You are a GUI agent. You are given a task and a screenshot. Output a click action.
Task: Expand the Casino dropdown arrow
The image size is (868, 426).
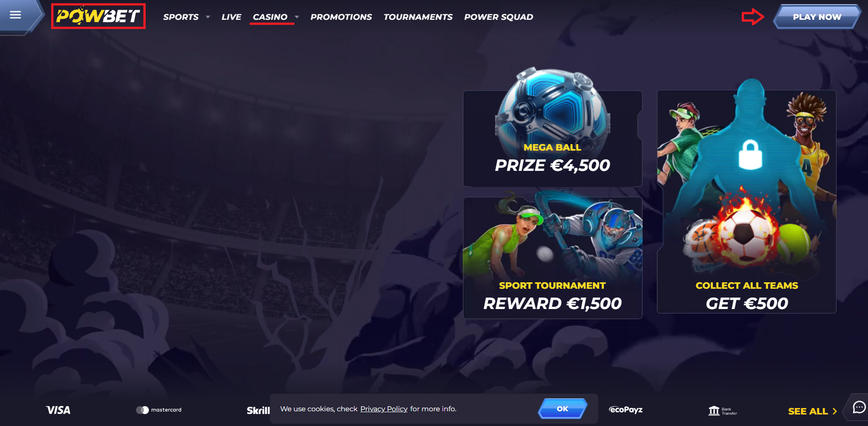coord(297,17)
